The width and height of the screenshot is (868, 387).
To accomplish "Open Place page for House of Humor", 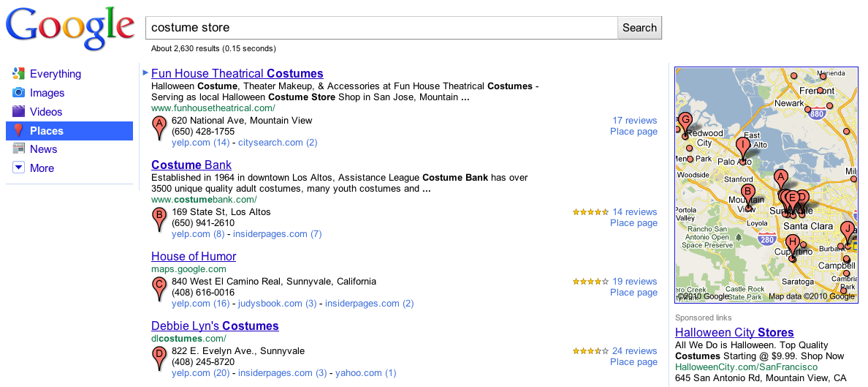I will [x=633, y=292].
